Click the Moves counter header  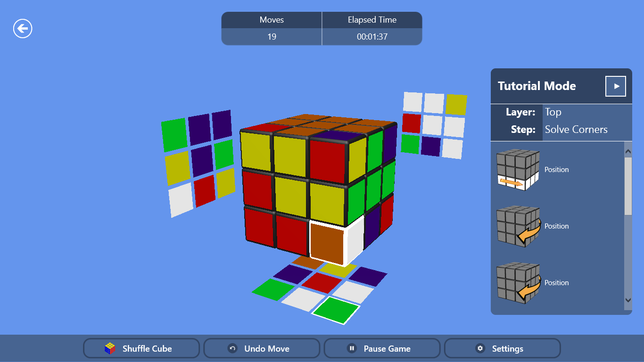(272, 20)
